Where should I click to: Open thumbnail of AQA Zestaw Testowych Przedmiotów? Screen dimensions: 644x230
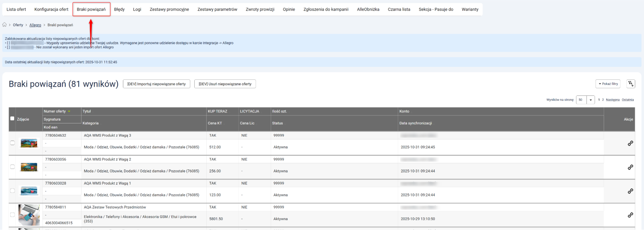(x=29, y=215)
